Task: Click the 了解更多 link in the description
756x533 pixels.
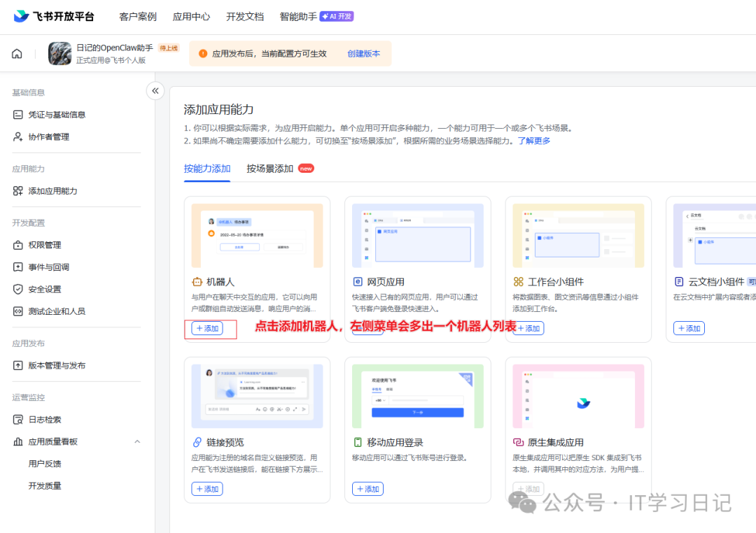Action: 535,141
